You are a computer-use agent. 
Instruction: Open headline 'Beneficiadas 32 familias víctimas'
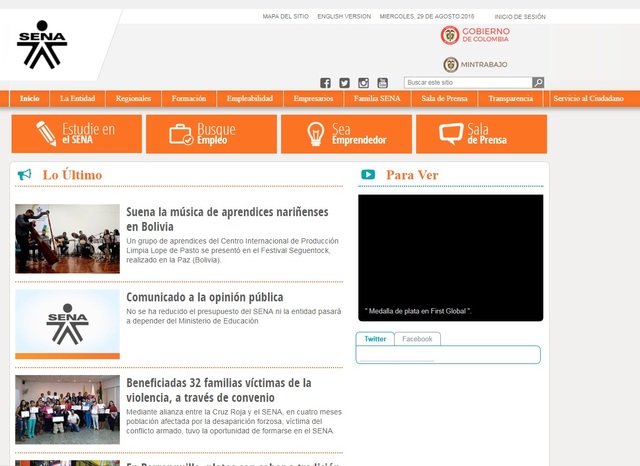tap(219, 390)
